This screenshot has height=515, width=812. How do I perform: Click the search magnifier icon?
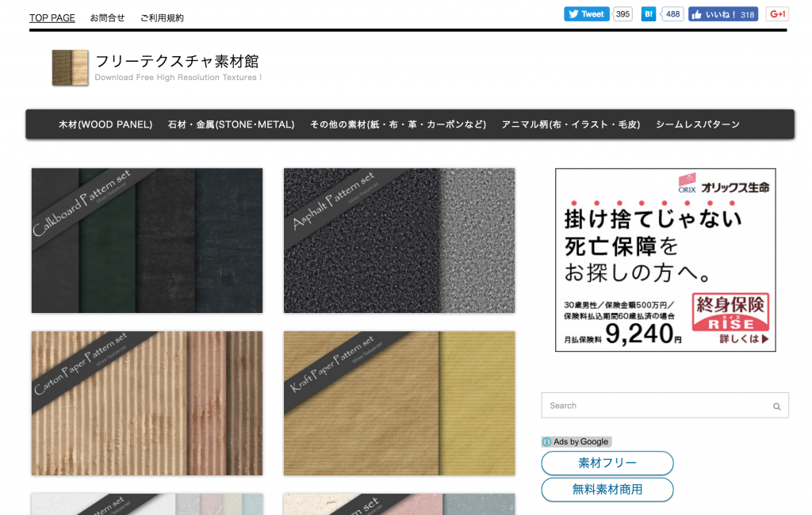(x=776, y=406)
